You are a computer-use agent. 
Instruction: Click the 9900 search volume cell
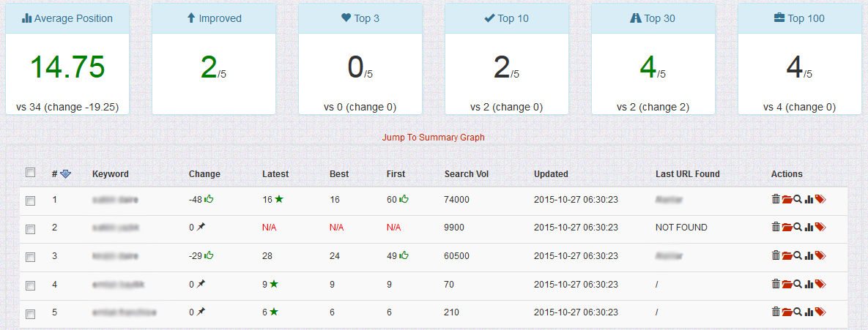click(454, 227)
